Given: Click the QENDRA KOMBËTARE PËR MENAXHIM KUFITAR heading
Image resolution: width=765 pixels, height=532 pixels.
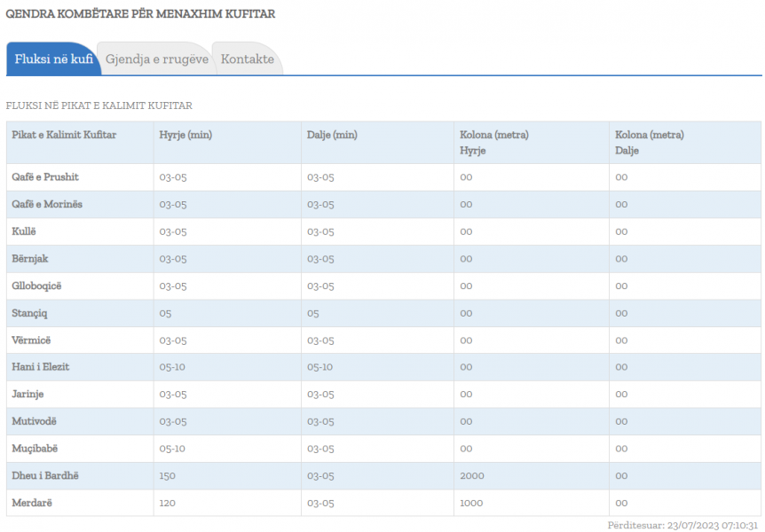Looking at the screenshot, I should coord(140,13).
